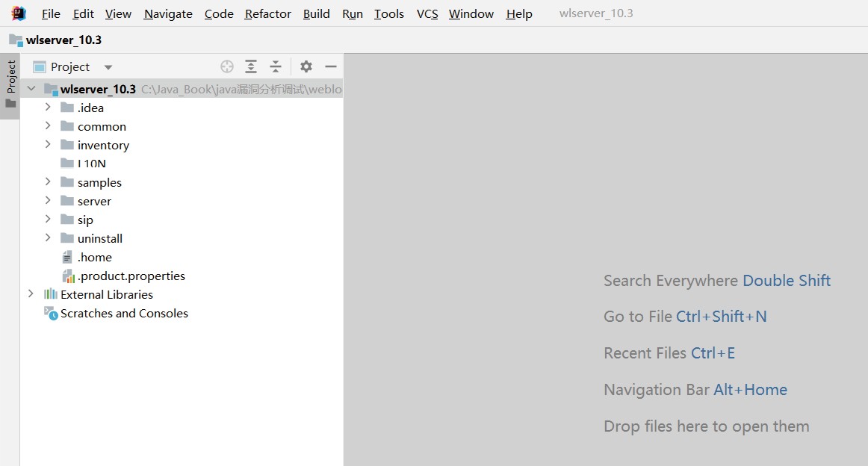
Task: Click the IntelliJ IDEA application logo icon
Action: pyautogui.click(x=18, y=13)
